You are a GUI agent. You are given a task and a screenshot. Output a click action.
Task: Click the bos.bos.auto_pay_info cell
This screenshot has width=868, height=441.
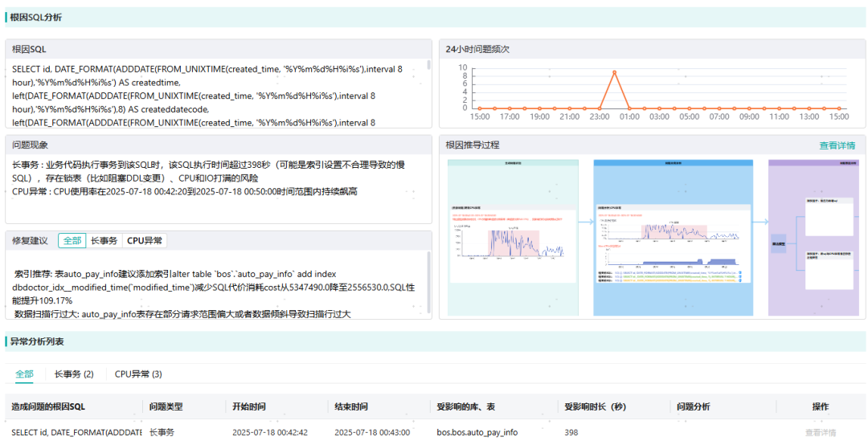click(x=477, y=432)
